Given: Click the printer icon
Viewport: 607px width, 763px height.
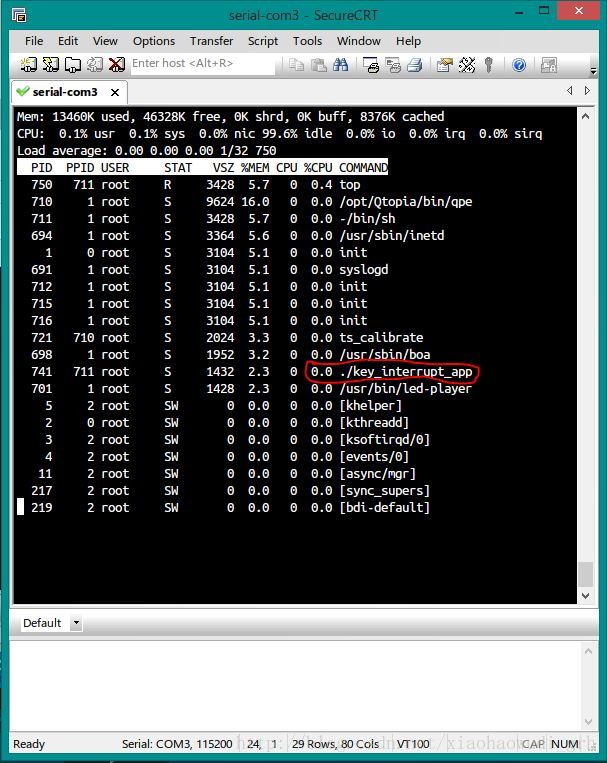Looking at the screenshot, I should coord(415,64).
